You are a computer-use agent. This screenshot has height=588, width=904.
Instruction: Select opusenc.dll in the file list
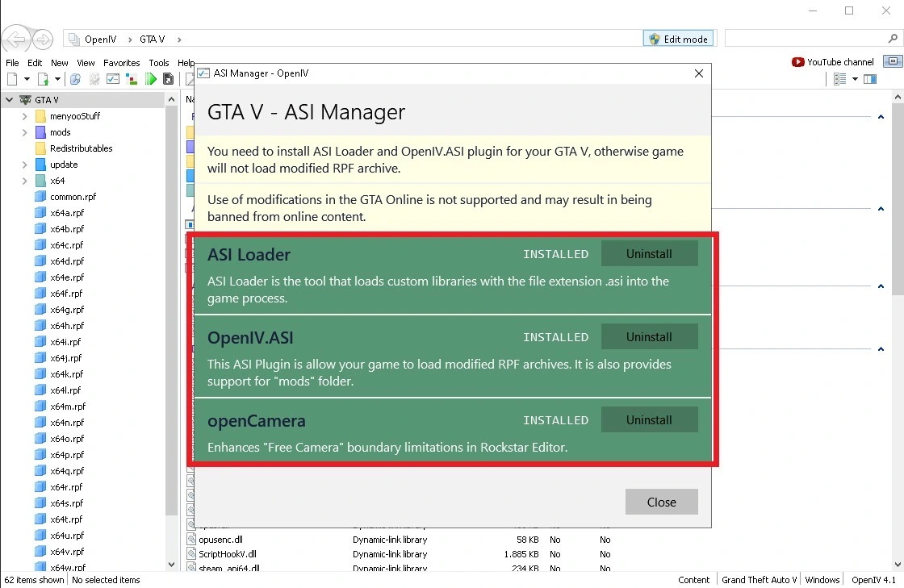(x=221, y=540)
